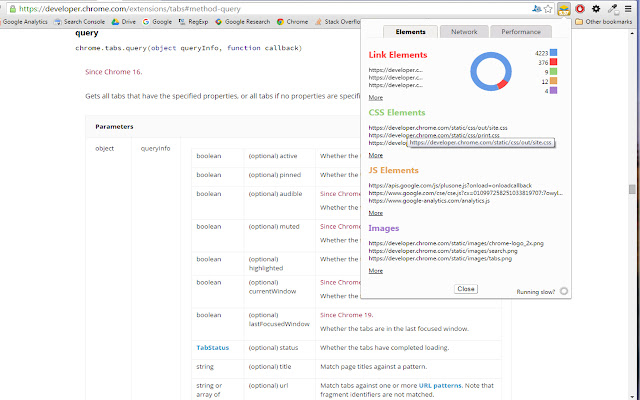Image resolution: width=640 pixels, height=400 pixels.
Task: Click the yellow extension icon in the toolbar
Action: click(565, 8)
